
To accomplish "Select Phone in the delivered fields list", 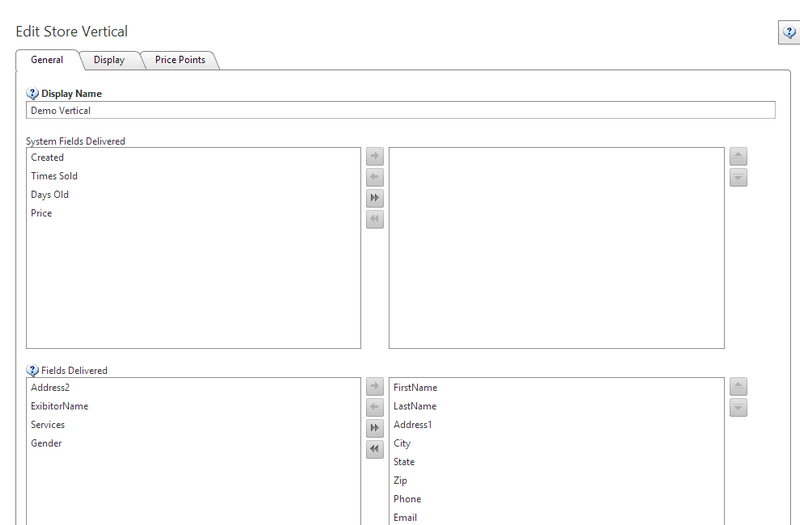I will 407,499.
